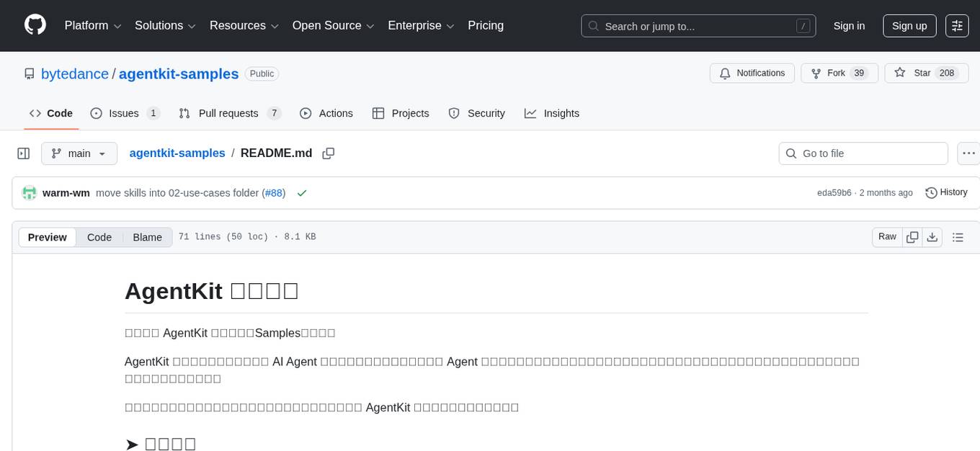Viewport: 980px width, 451px height.
Task: Click the Go to file search box
Action: coord(863,153)
